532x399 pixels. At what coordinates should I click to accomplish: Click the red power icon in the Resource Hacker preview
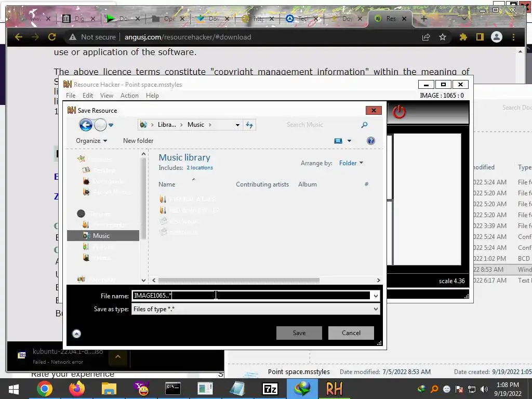(399, 112)
